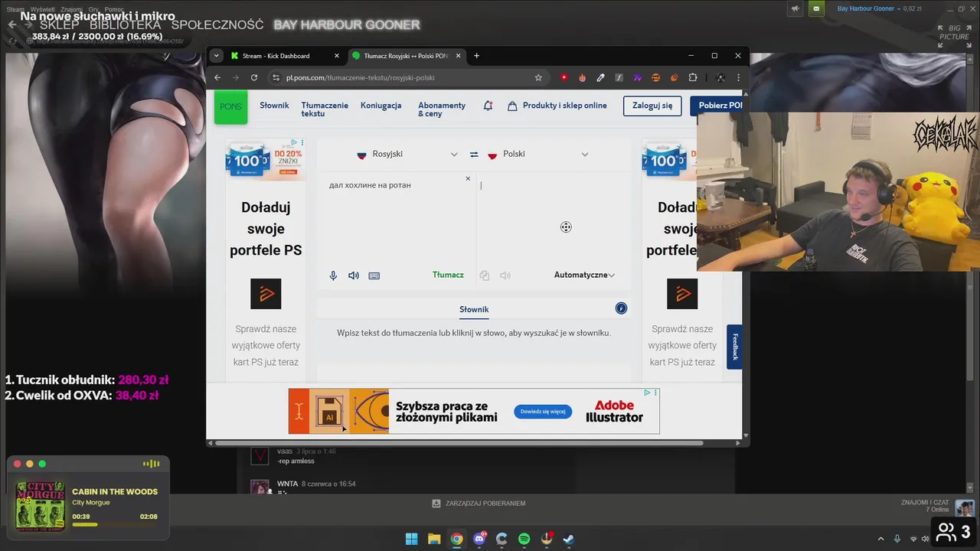980x551 pixels.
Task: Open Discord from taskbar
Action: click(x=479, y=539)
